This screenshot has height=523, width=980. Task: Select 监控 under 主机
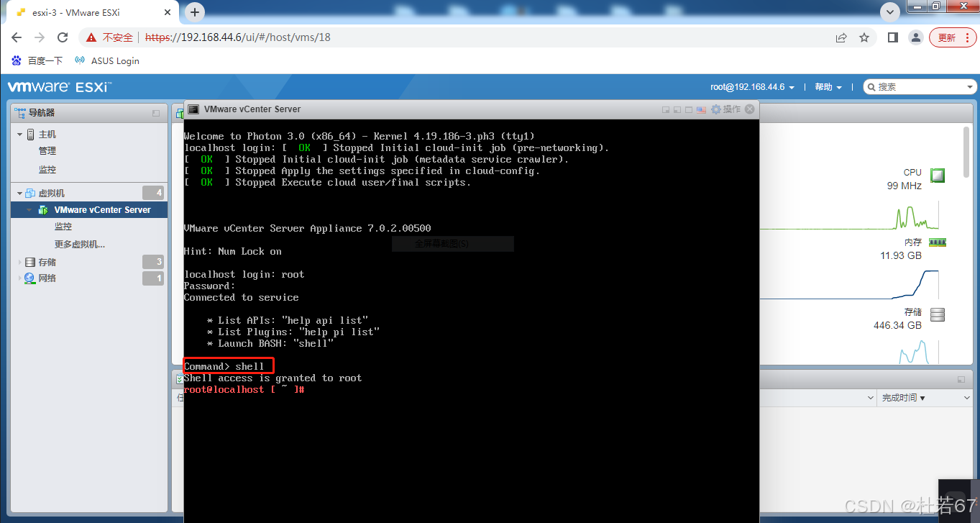coord(47,170)
